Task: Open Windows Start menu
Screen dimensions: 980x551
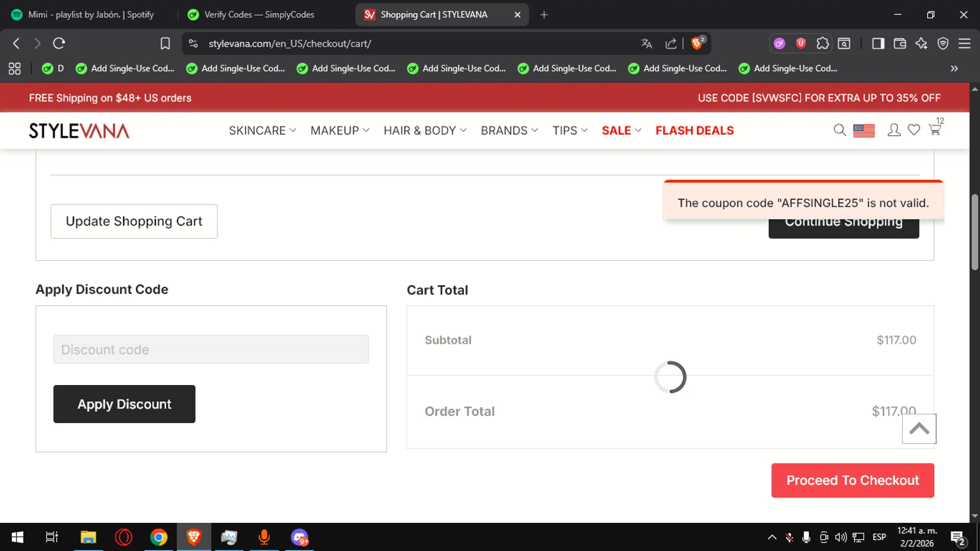Action: 18,537
